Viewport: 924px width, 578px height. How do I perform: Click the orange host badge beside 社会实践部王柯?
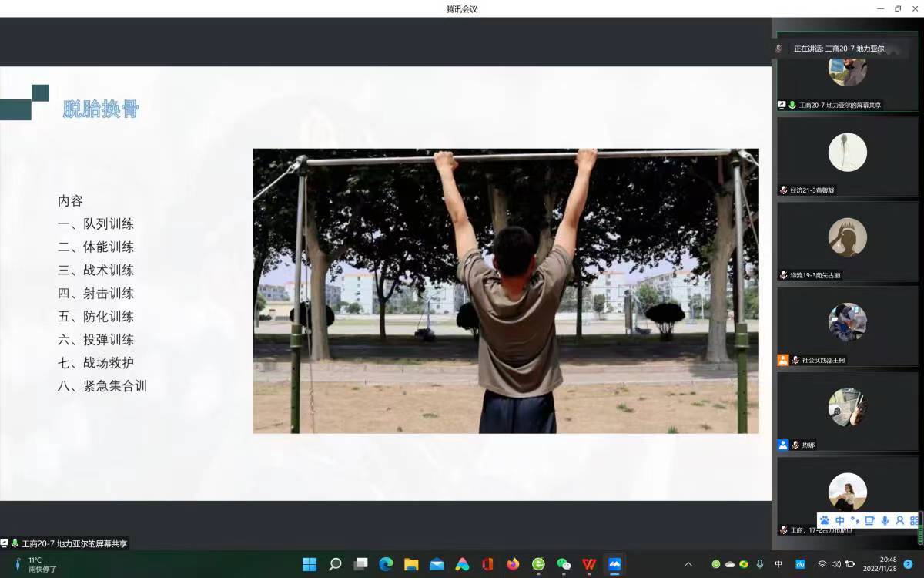click(x=783, y=360)
